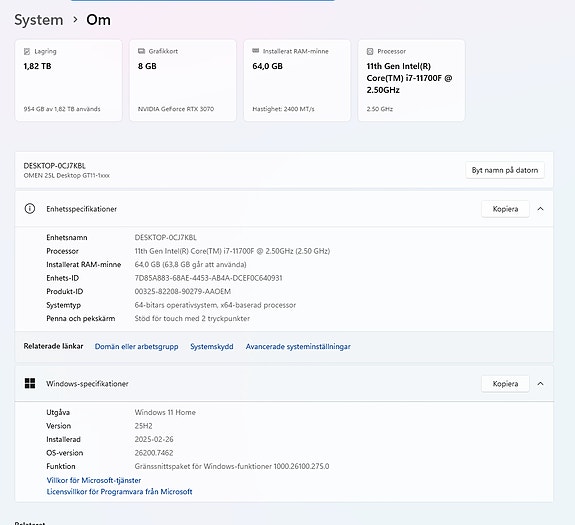The image size is (575, 525).
Task: Click the Installerad date 2025-02-26
Action: (x=154, y=439)
